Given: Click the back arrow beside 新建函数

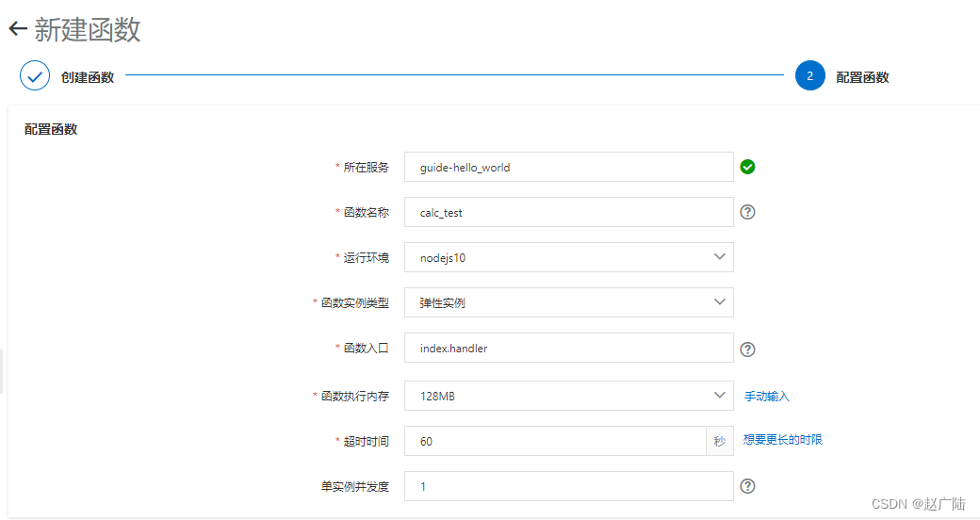Looking at the screenshot, I should [18, 29].
